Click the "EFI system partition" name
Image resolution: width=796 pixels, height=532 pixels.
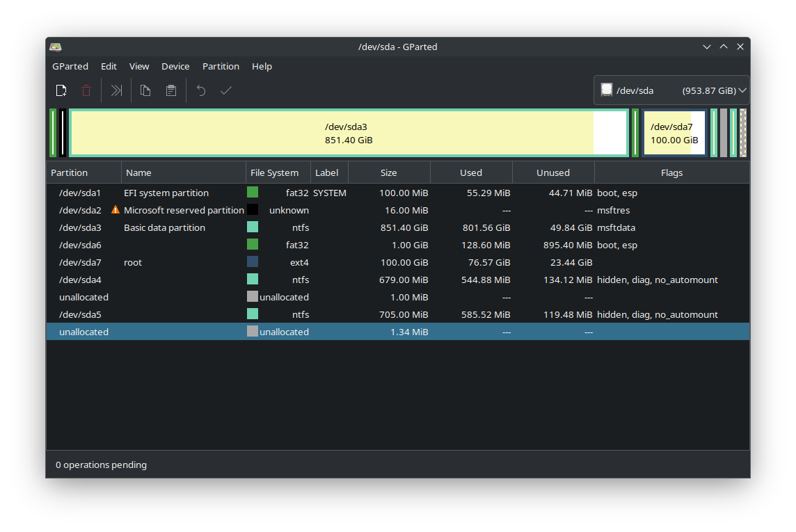pyautogui.click(x=166, y=193)
